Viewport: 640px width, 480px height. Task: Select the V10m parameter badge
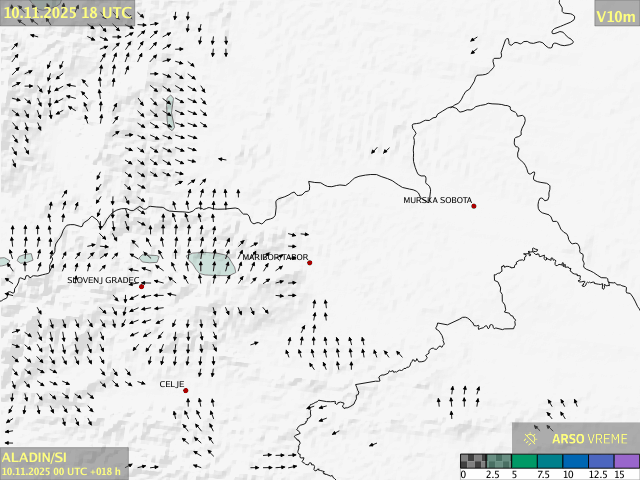[x=615, y=16]
